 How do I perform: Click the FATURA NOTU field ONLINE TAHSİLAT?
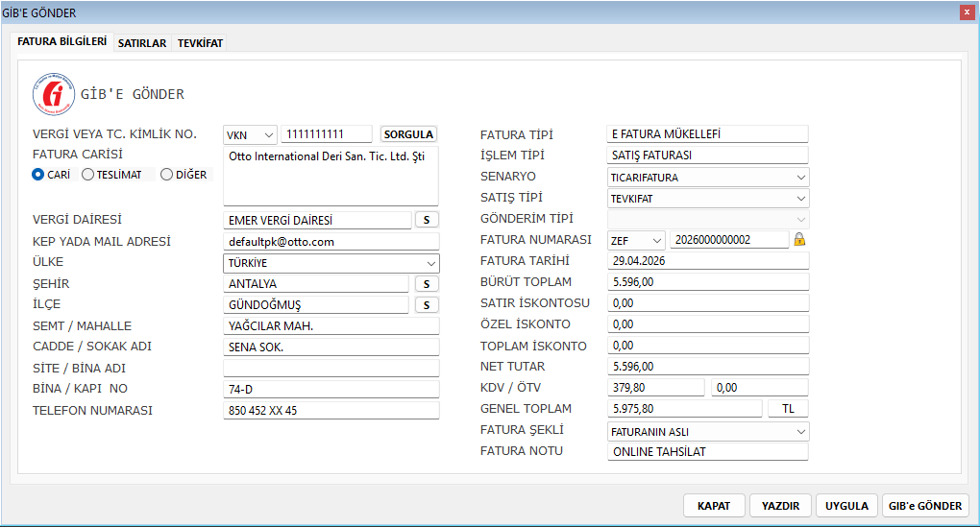[x=707, y=451]
